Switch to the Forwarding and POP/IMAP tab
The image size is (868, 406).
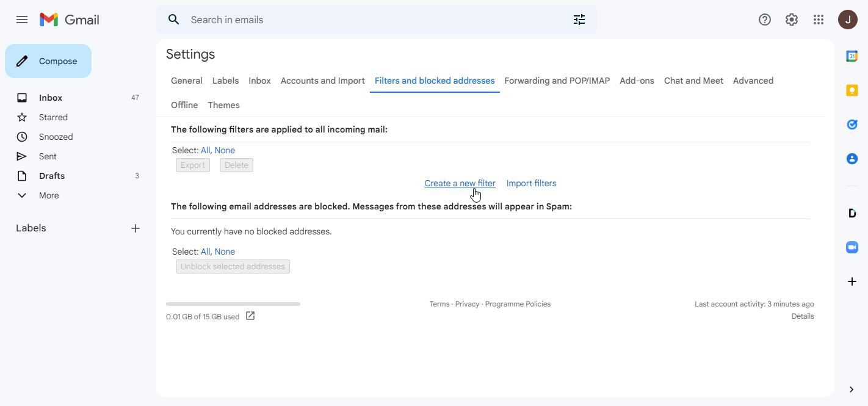point(556,81)
